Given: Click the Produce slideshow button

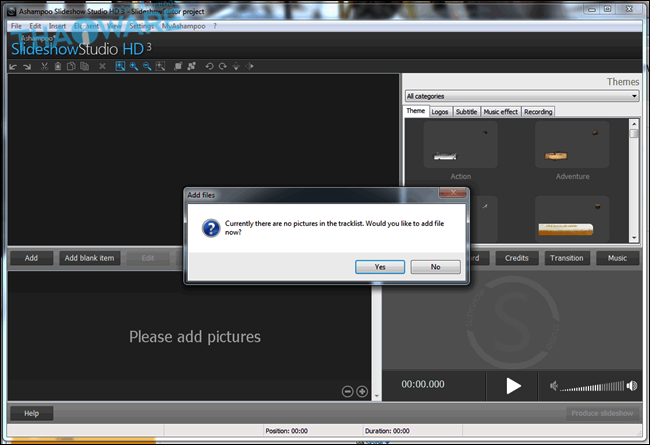Looking at the screenshot, I should coord(602,413).
